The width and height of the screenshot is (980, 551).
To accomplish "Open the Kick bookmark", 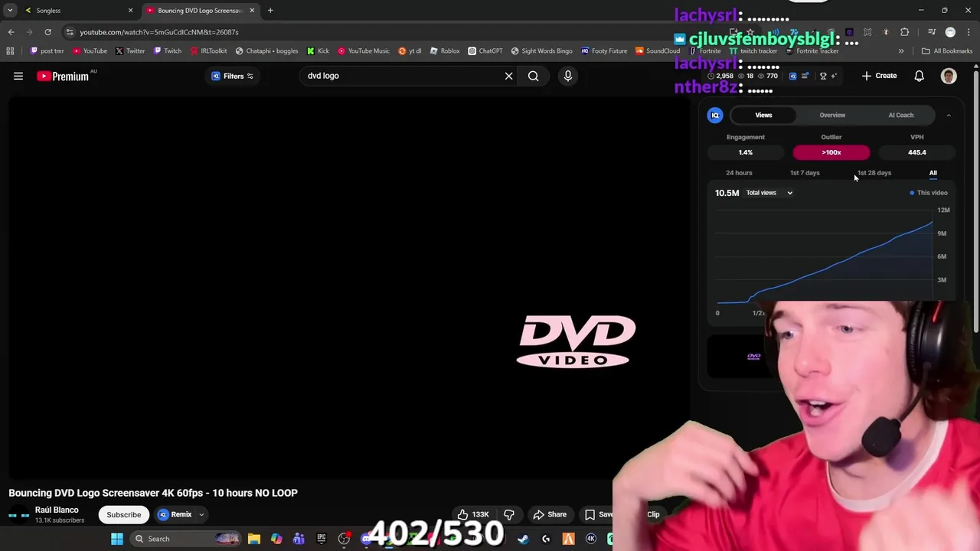I will [318, 51].
